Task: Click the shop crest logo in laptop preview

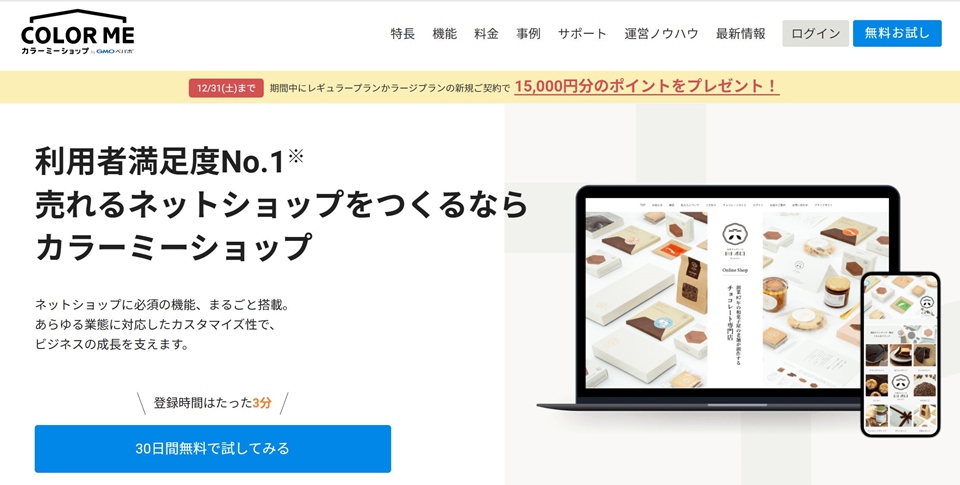Action: tap(735, 233)
